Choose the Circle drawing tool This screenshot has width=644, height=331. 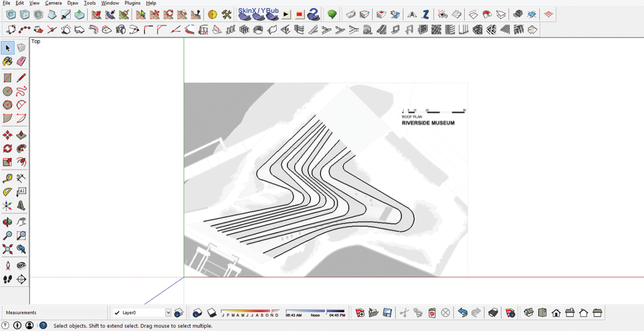click(8, 91)
